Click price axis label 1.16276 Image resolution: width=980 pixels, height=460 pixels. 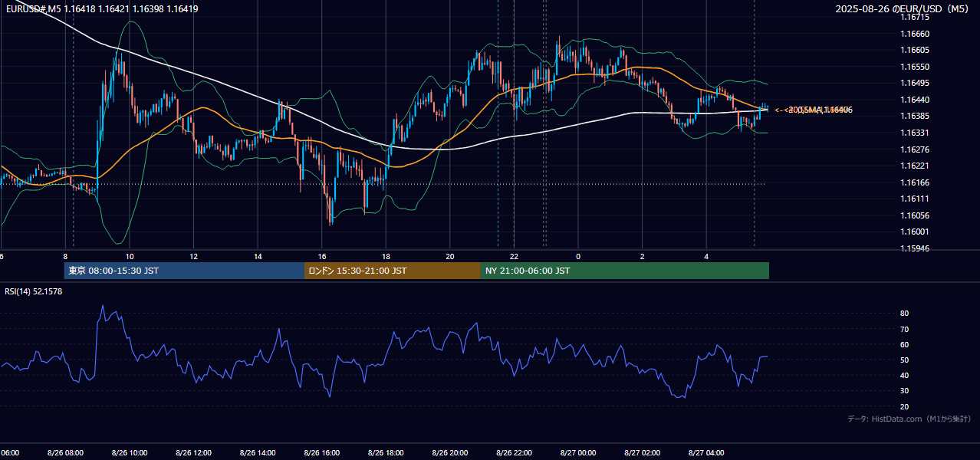pyautogui.click(x=915, y=149)
